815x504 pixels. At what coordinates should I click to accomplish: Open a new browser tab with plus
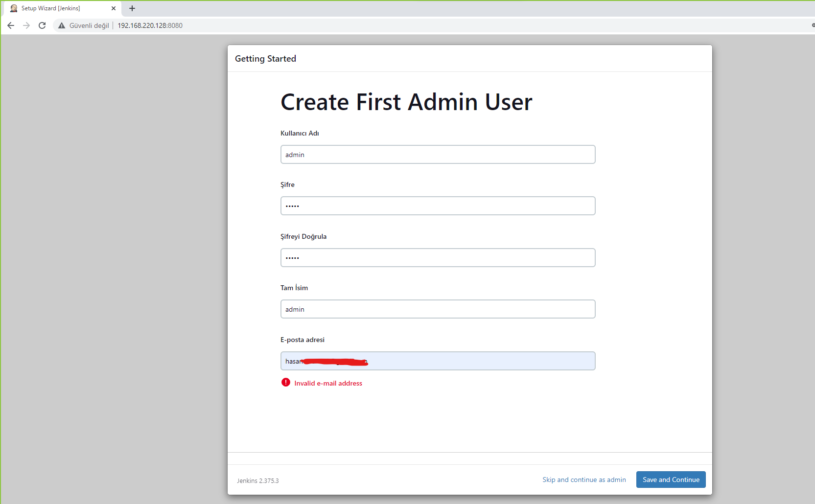click(132, 8)
